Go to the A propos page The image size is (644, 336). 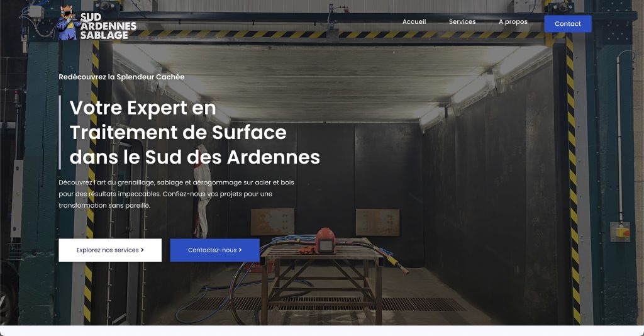click(x=513, y=22)
